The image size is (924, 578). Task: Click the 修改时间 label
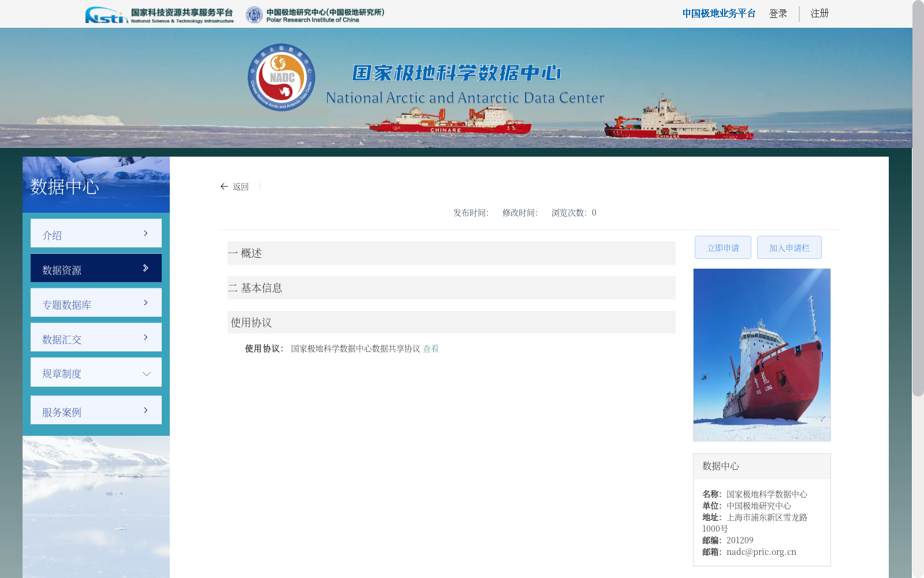tap(520, 213)
